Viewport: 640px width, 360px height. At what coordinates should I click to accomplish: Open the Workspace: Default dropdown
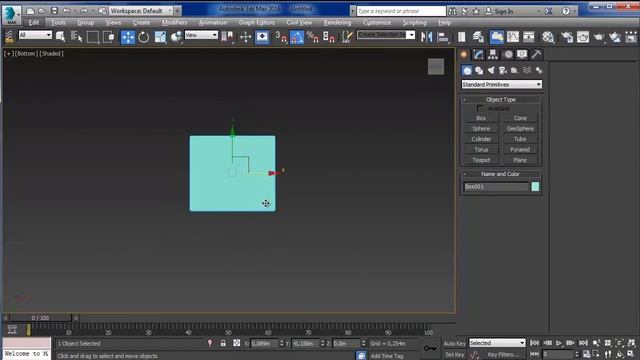[142, 11]
